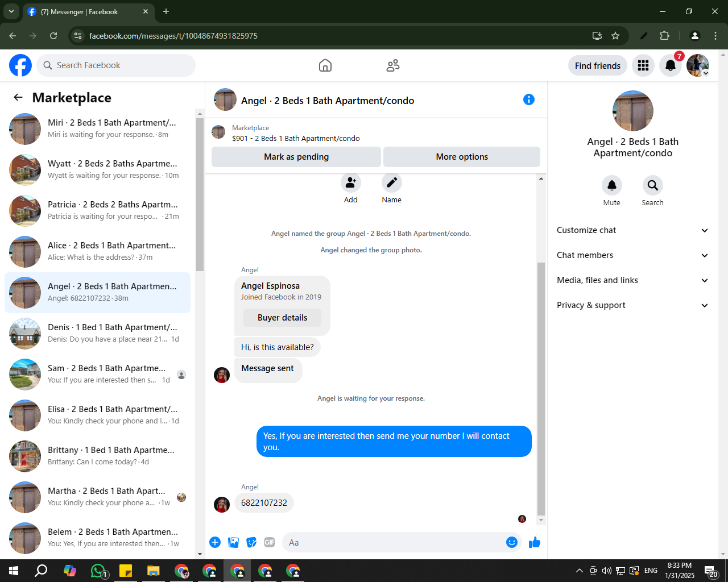Image resolution: width=728 pixels, height=582 pixels.
Task: Open the Patricia conversation
Action: [x=97, y=211]
